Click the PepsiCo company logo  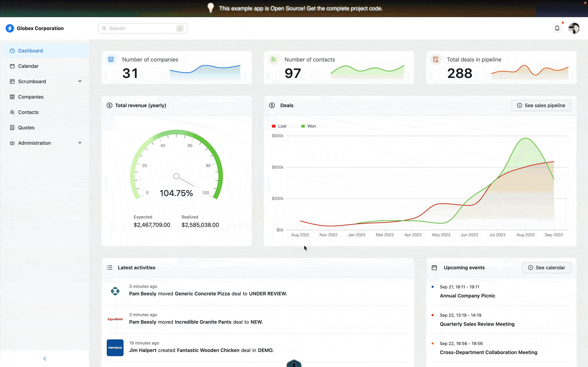(115, 348)
